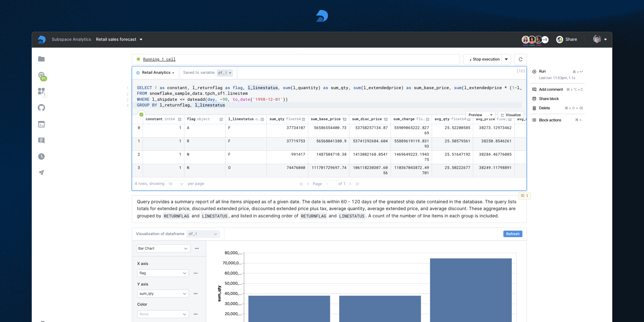The image size is (644, 322).
Task: Open the history clock sidebar icon
Action: (41, 157)
